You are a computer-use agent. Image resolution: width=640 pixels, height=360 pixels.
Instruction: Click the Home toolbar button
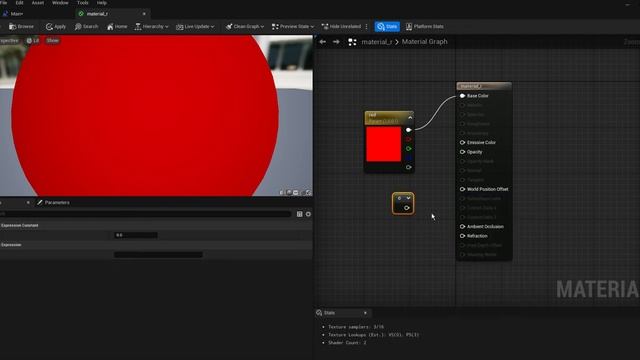click(x=117, y=27)
